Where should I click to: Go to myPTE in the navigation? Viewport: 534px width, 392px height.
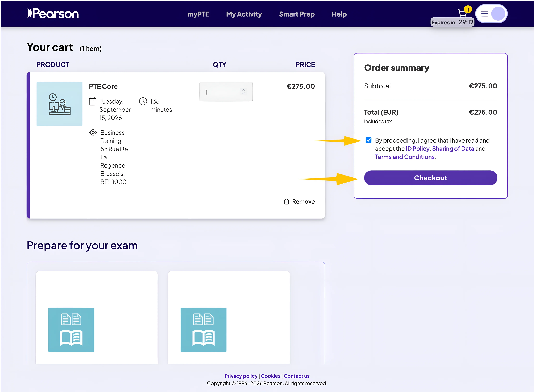tap(198, 14)
